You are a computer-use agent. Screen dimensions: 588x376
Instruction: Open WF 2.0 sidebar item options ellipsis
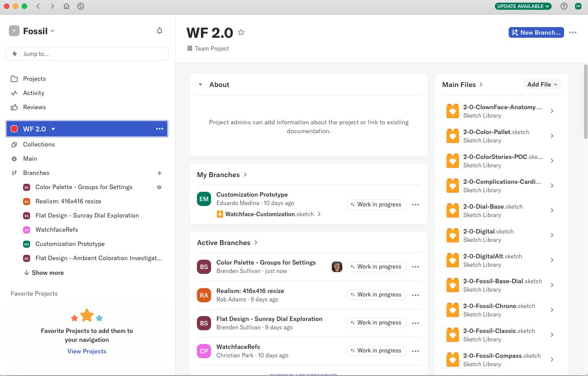(x=160, y=129)
